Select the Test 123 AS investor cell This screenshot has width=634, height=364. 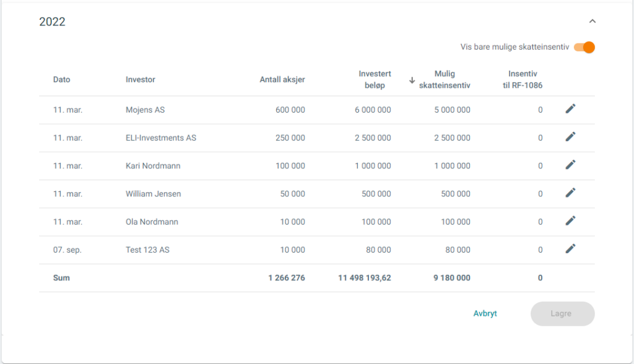pyautogui.click(x=147, y=250)
